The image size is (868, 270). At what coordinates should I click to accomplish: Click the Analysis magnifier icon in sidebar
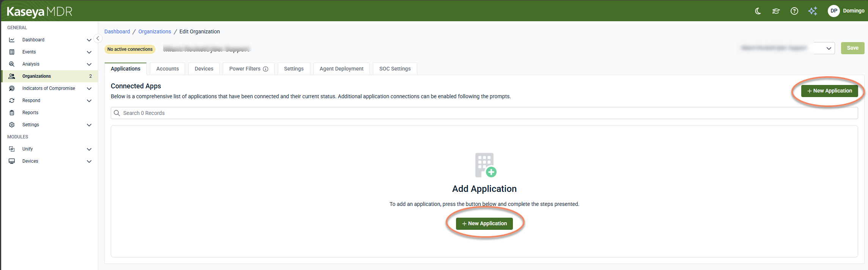12,64
